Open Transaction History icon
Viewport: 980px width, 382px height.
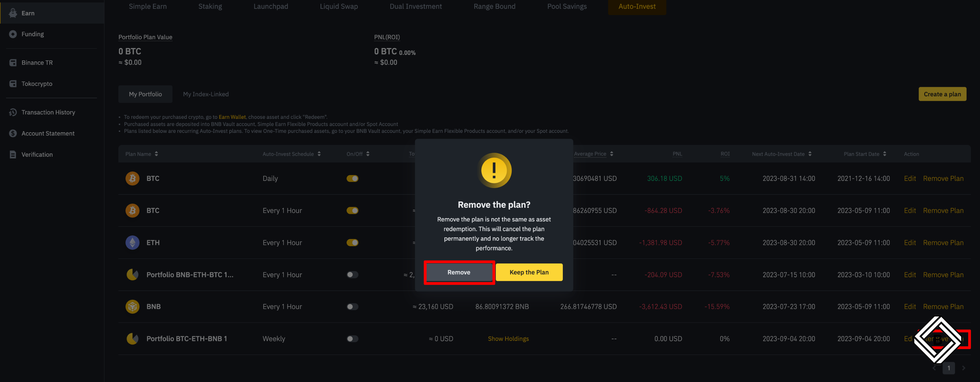13,112
